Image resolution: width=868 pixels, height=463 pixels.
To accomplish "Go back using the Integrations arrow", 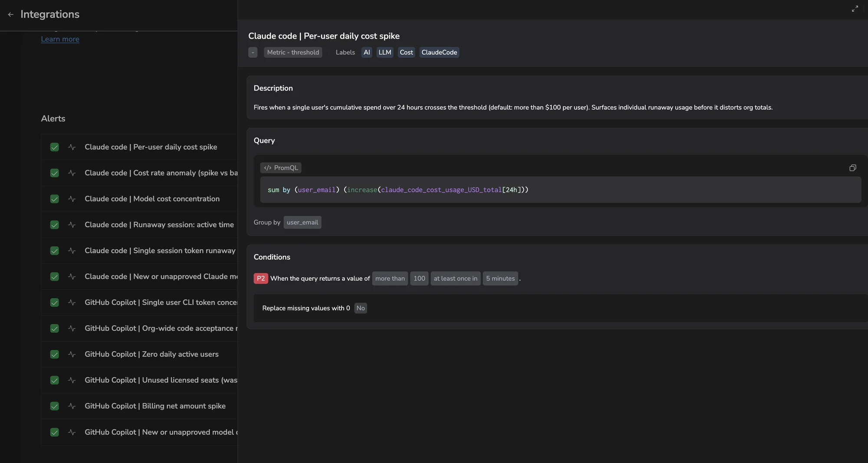I will (11, 14).
